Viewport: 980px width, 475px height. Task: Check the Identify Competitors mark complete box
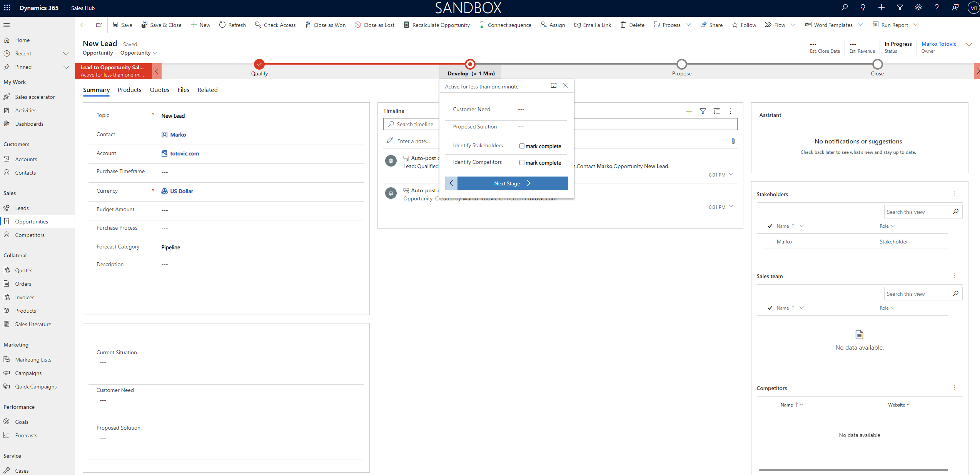pos(522,162)
